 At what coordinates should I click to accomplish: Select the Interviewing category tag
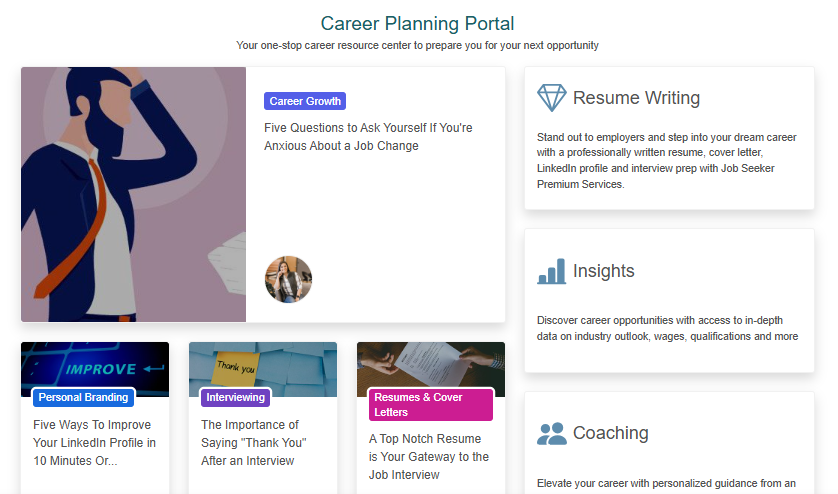[236, 397]
